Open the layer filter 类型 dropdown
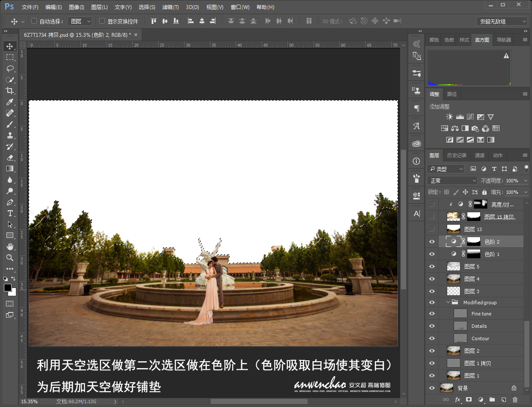This screenshot has width=532, height=407. (445, 169)
